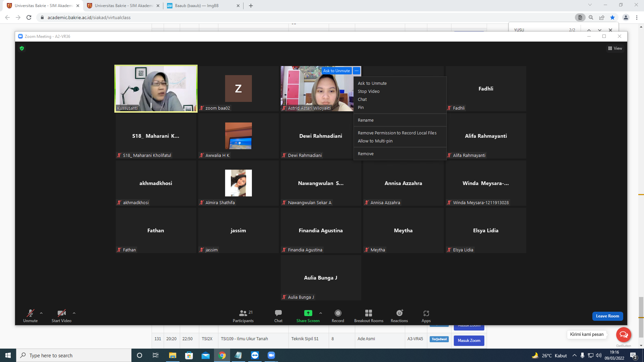Switch to Chrome on the taskbar
This screenshot has width=644, height=362.
tap(222, 355)
